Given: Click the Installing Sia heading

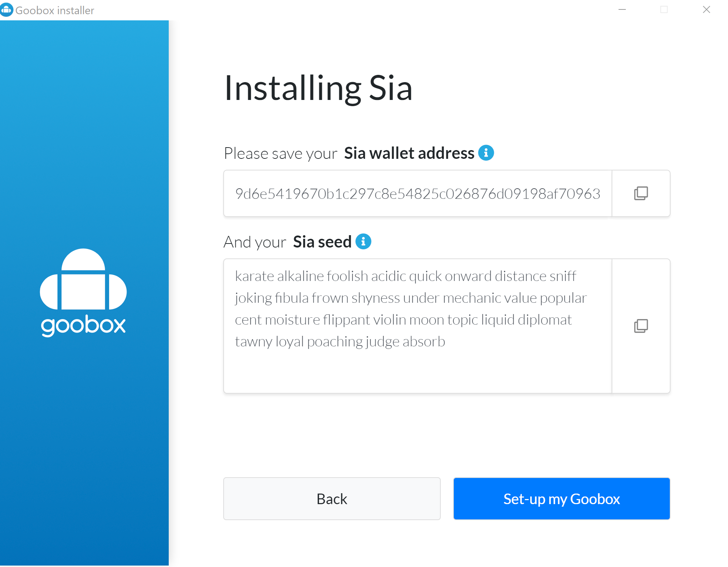Looking at the screenshot, I should point(318,88).
